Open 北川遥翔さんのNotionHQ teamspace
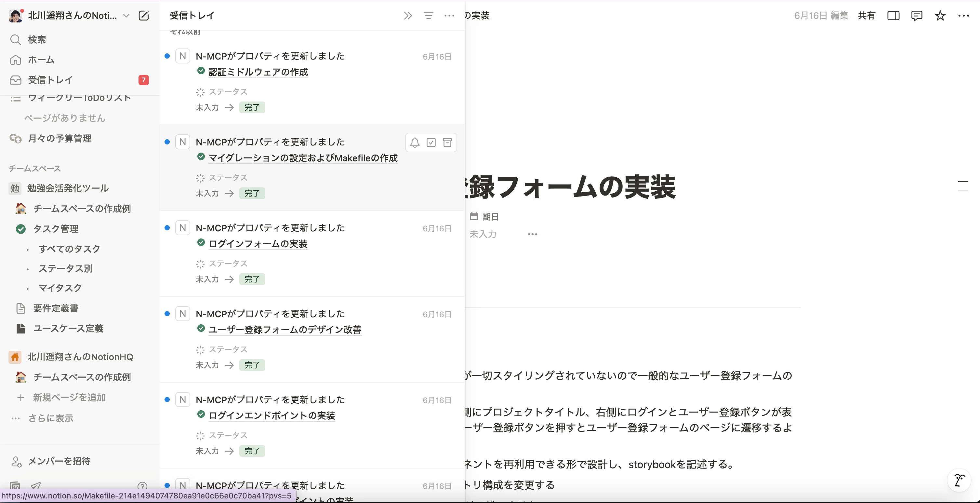The width and height of the screenshot is (980, 503). [80, 357]
